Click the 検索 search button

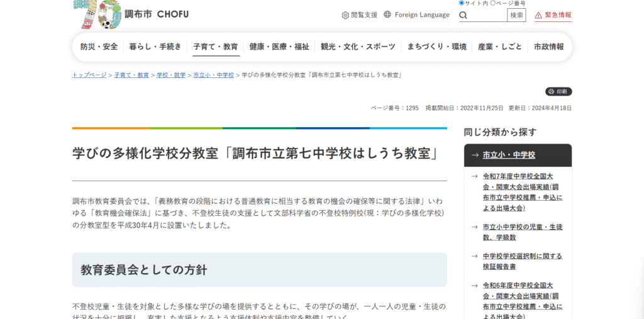pos(517,15)
